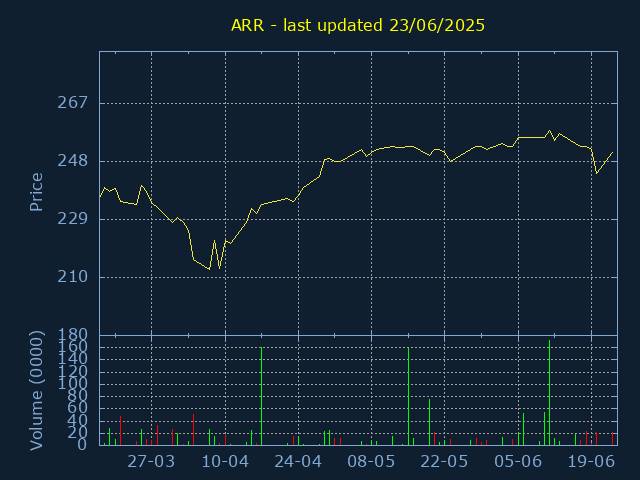Click the tallest green volume bar in June
Screen dimensions: 640x480
click(x=549, y=393)
